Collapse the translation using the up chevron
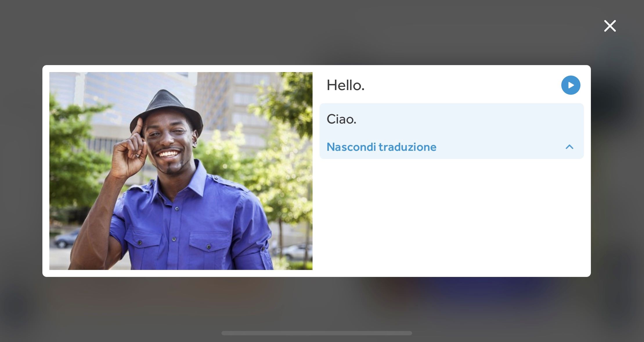This screenshot has height=342, width=644. click(569, 147)
